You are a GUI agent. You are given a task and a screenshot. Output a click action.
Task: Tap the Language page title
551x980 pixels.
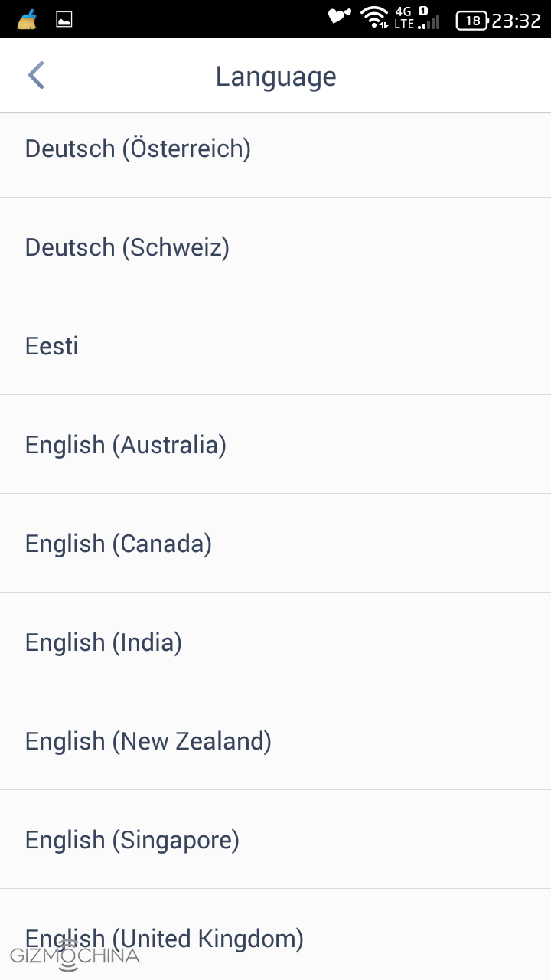click(275, 76)
